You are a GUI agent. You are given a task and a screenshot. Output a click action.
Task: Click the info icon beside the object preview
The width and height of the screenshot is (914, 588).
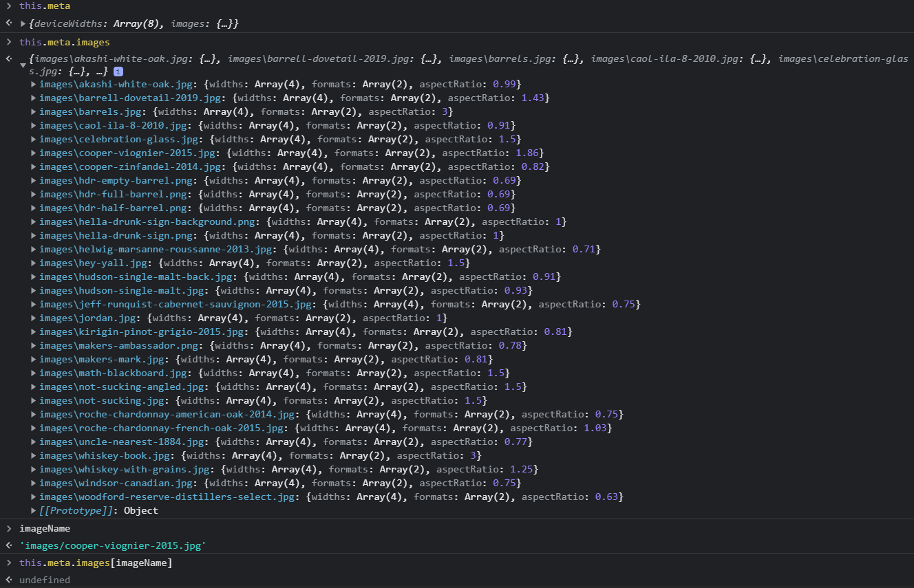point(118,71)
